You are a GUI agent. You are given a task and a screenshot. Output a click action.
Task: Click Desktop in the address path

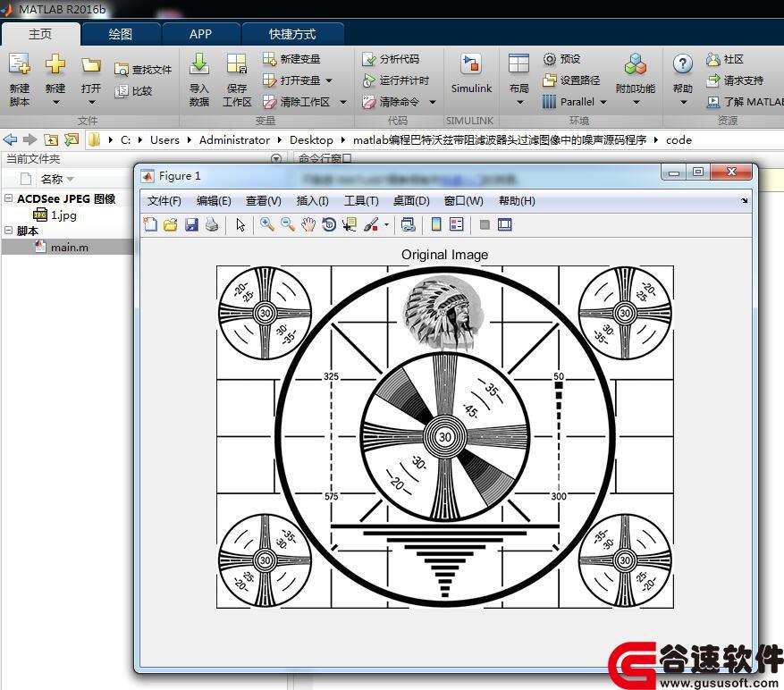(x=311, y=140)
